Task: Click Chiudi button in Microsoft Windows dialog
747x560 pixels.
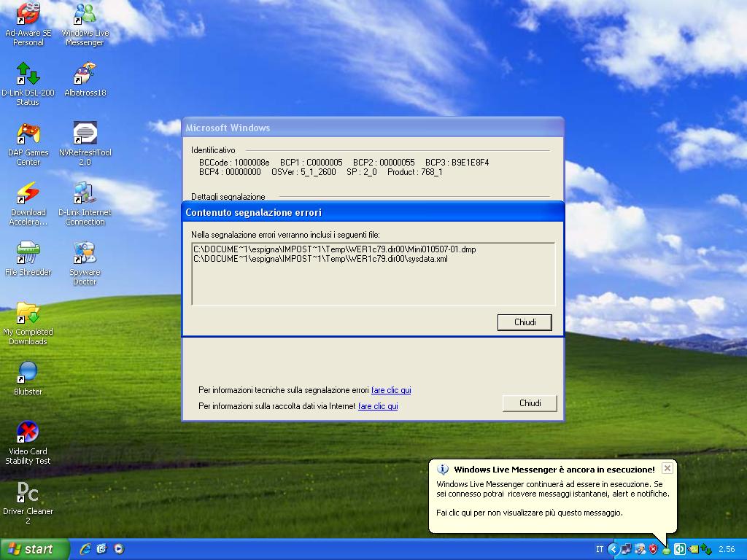Action: [x=530, y=403]
